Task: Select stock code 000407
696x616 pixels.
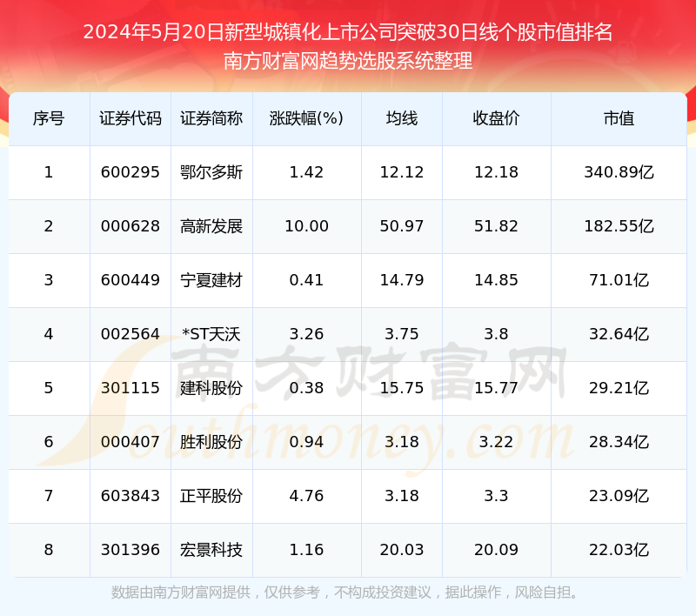Action: click(x=130, y=442)
